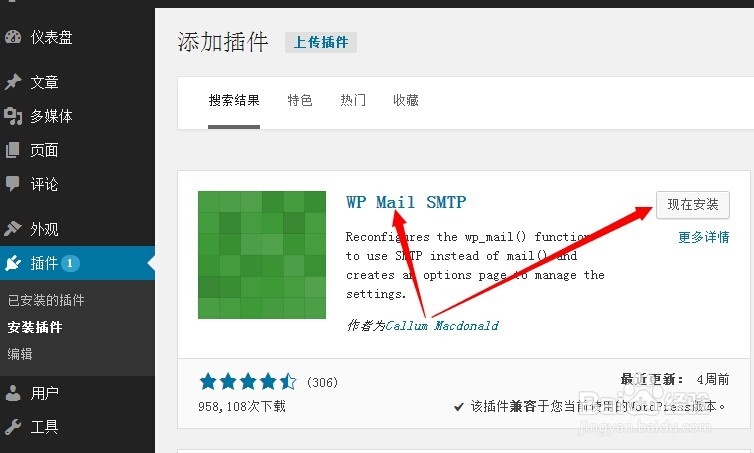
Task: Click the WP Mail SMTP title link
Action: 406,202
